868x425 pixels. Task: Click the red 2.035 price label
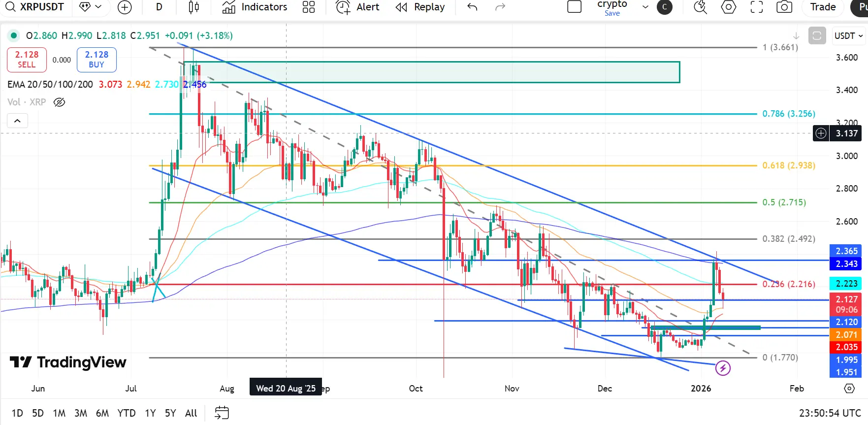847,347
